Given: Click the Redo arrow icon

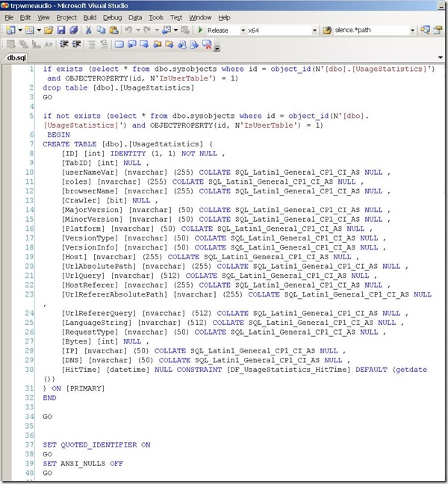Looking at the screenshot, I should point(147,30).
